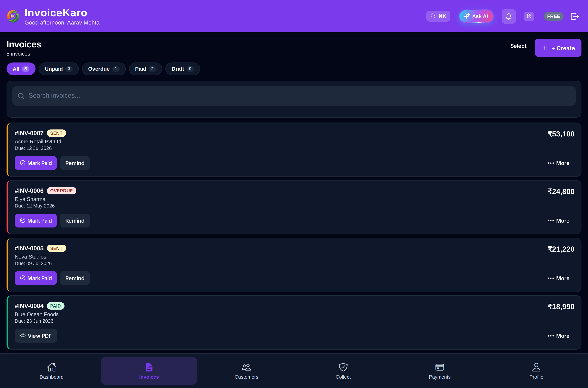Click the #INV-0006 invoice number

pos(29,191)
